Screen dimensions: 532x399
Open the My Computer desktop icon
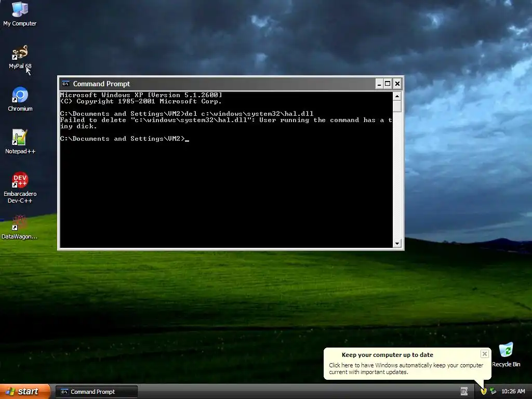pyautogui.click(x=20, y=14)
